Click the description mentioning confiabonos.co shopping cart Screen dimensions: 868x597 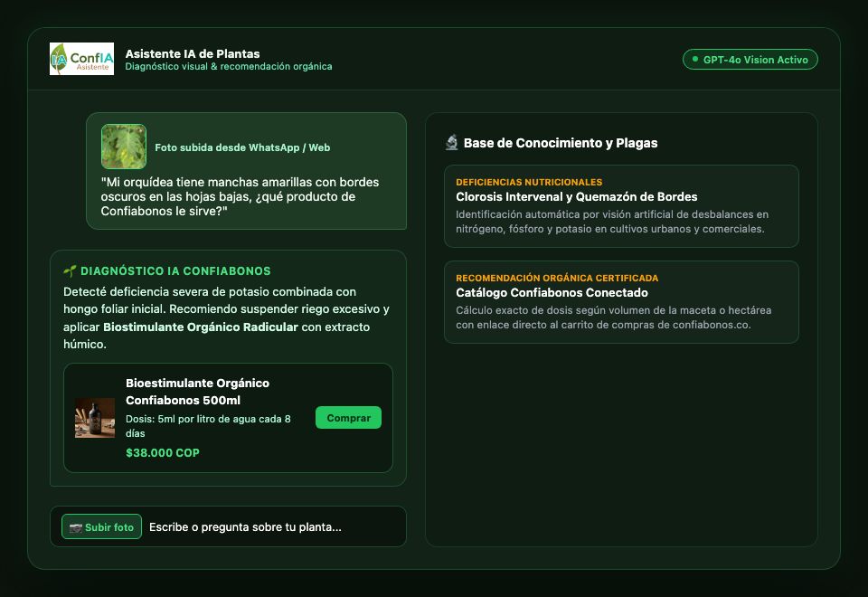click(x=613, y=317)
